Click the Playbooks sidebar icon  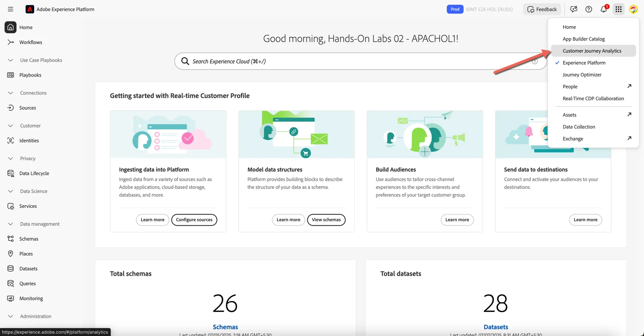(x=10, y=75)
